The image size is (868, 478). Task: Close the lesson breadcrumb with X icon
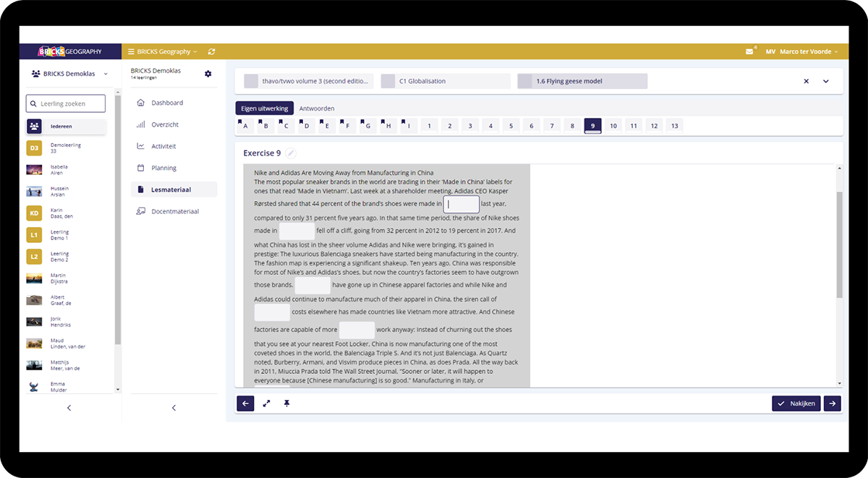807,82
